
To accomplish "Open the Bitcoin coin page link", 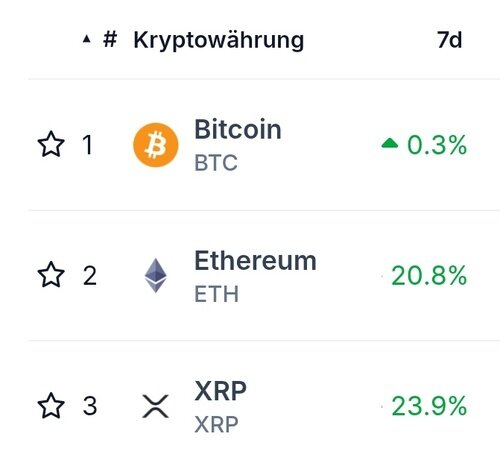I will pyautogui.click(x=238, y=130).
